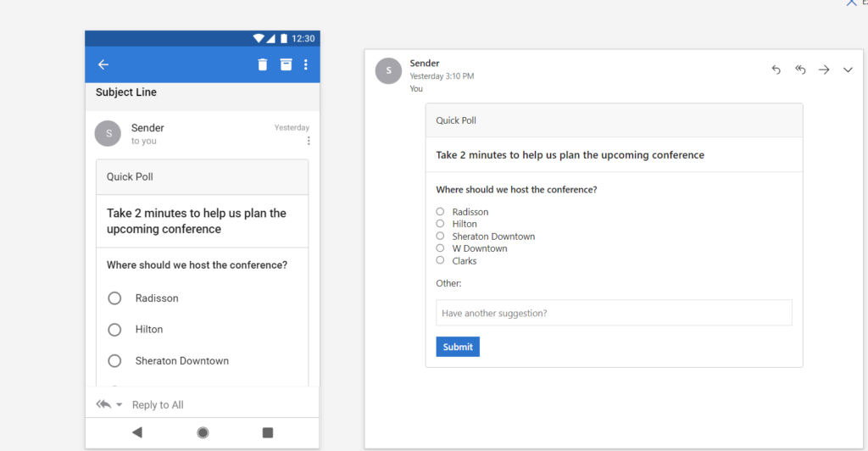
Task: Click Sender name in desktop message
Action: tap(425, 63)
